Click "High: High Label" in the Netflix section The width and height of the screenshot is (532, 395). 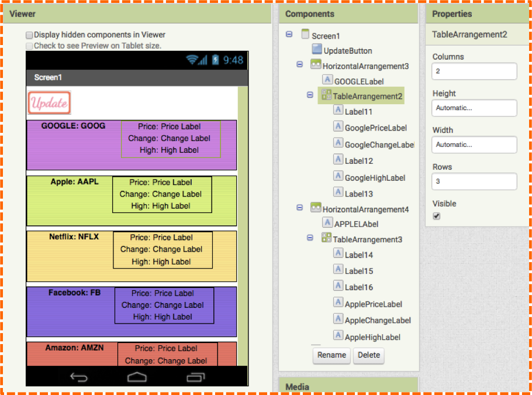161,262
